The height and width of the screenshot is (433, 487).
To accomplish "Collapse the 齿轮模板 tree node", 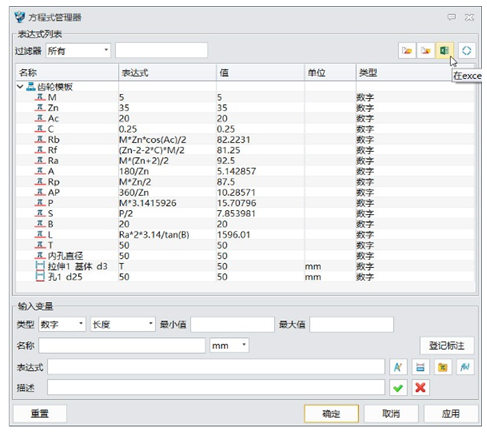I will (x=20, y=87).
